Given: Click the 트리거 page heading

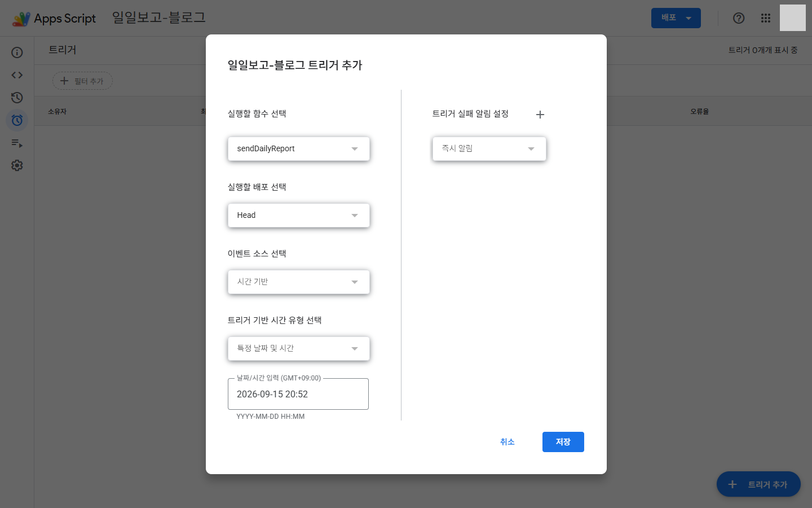Looking at the screenshot, I should (63, 50).
